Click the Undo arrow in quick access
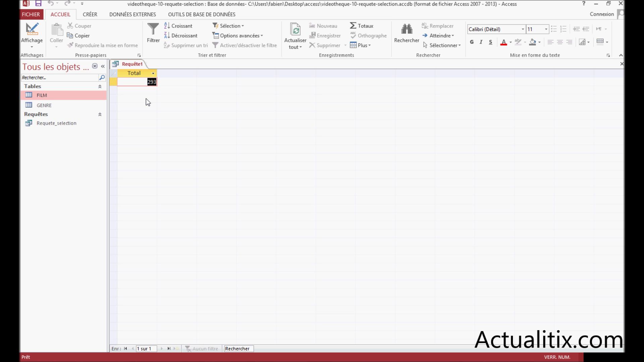The width and height of the screenshot is (644, 362). pos(51,3)
